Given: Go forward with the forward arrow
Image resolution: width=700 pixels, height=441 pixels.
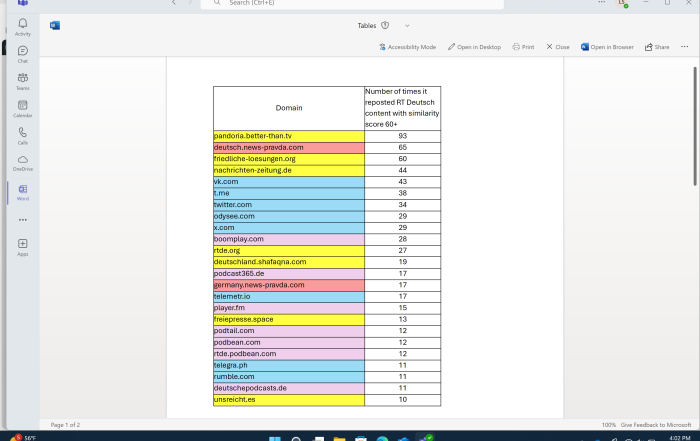Looking at the screenshot, I should point(190,3).
